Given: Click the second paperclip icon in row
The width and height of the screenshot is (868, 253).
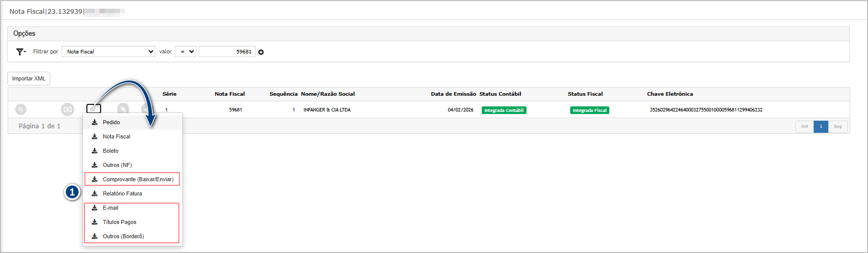Looking at the screenshot, I should pyautogui.click(x=123, y=109).
